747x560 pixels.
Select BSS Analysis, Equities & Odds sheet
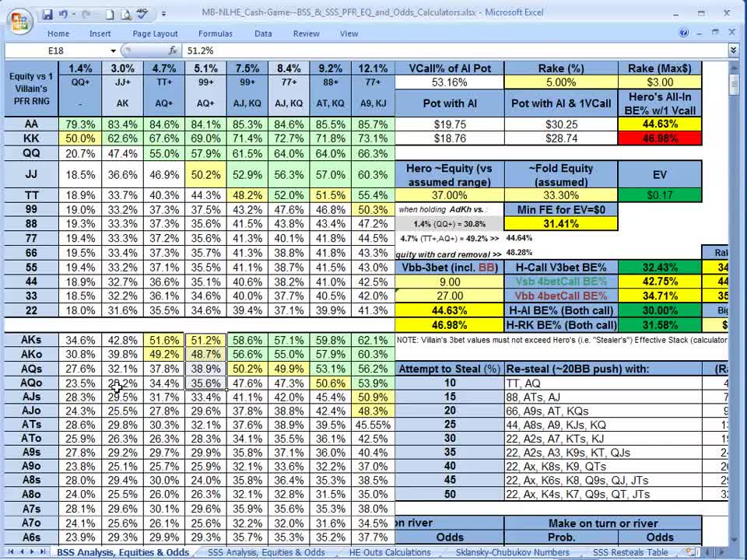coord(123,552)
